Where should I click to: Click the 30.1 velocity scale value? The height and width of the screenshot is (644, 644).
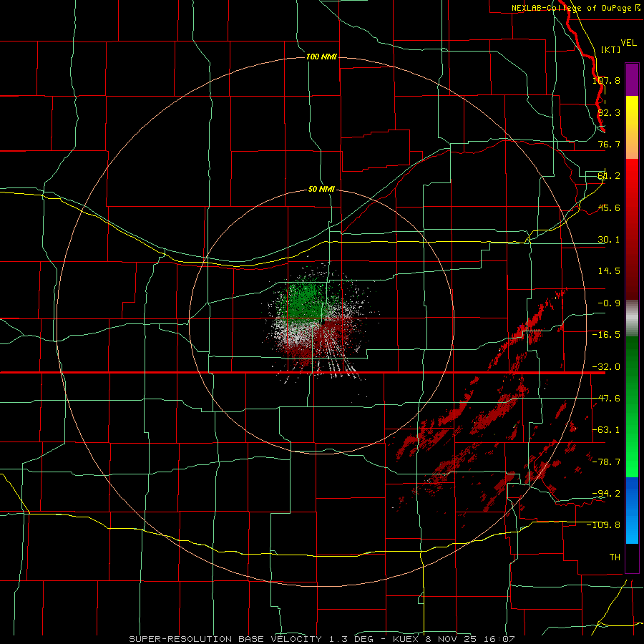pos(609,240)
